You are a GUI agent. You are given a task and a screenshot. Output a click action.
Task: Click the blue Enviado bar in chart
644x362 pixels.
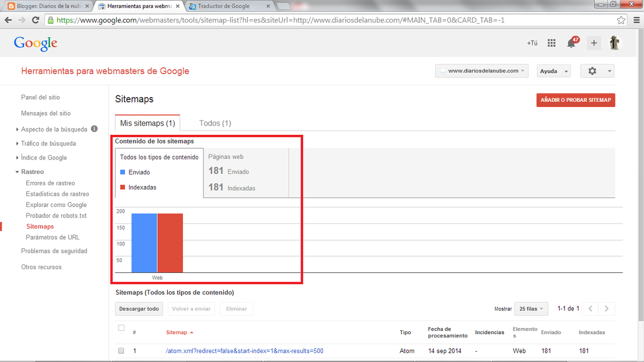(x=144, y=243)
